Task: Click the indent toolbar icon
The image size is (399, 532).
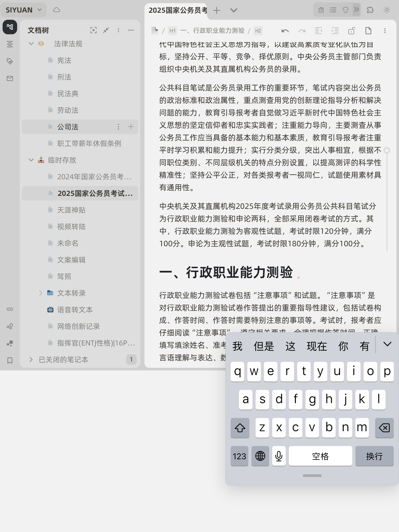Action: (x=335, y=31)
